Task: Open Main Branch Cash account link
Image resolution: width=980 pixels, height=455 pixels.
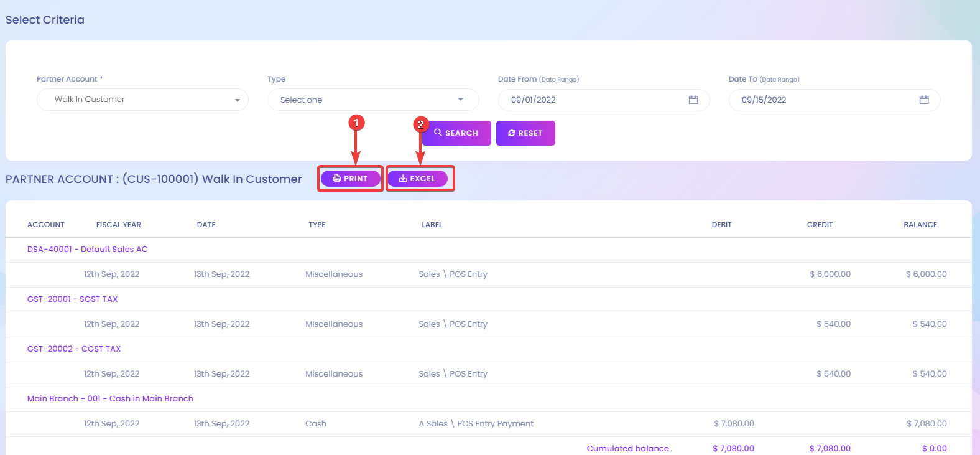Action: 110,399
